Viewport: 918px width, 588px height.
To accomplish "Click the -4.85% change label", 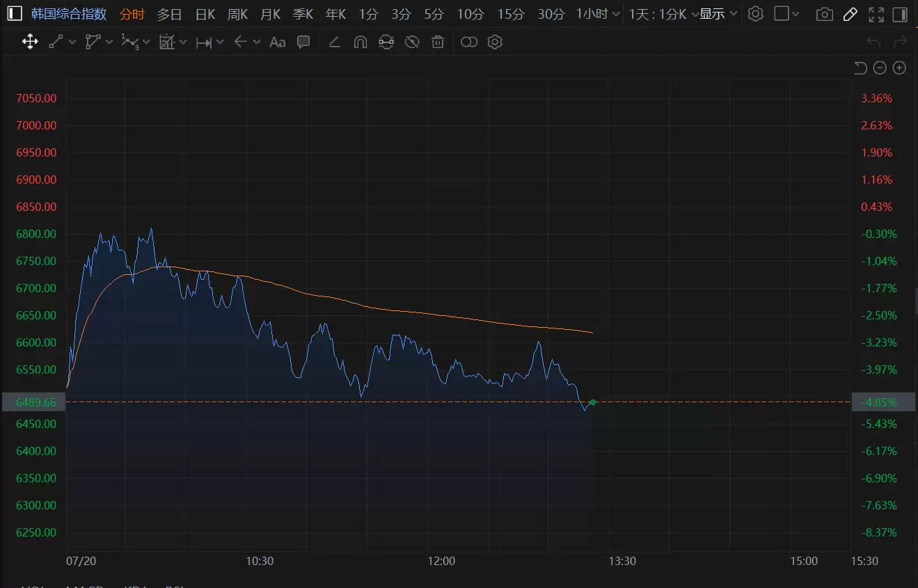I will pyautogui.click(x=883, y=402).
